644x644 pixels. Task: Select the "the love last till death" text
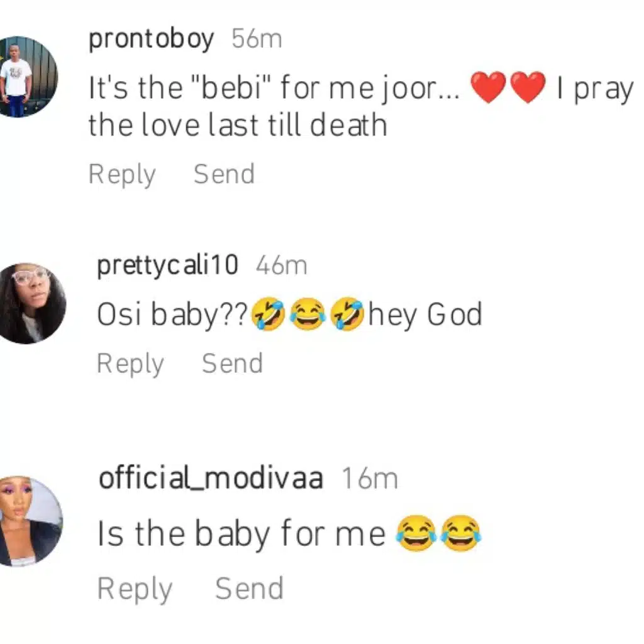pos(237,125)
